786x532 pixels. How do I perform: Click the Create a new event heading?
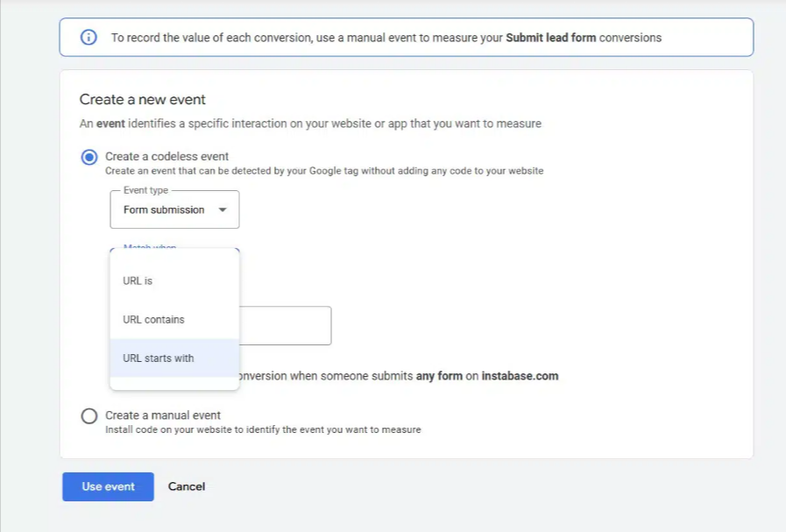pyautogui.click(x=143, y=100)
